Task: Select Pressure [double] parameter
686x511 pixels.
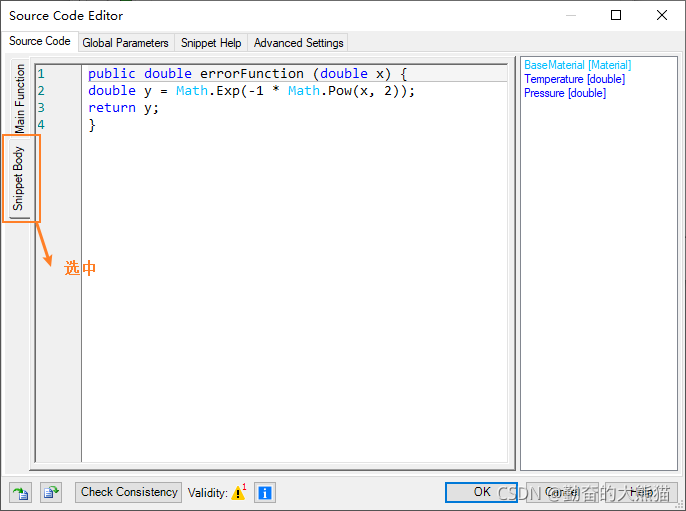Action: click(565, 93)
